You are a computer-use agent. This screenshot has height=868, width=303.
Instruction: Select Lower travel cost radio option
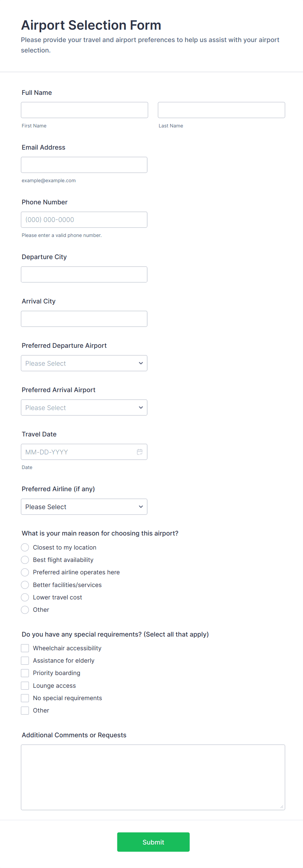coord(25,597)
